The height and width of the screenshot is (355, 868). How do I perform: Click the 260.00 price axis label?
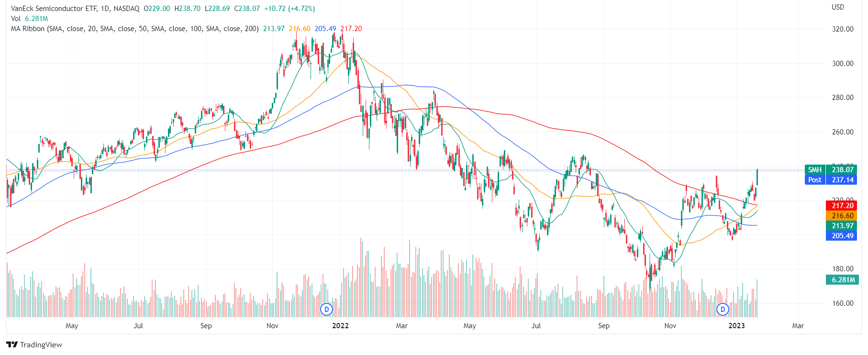tap(843, 132)
